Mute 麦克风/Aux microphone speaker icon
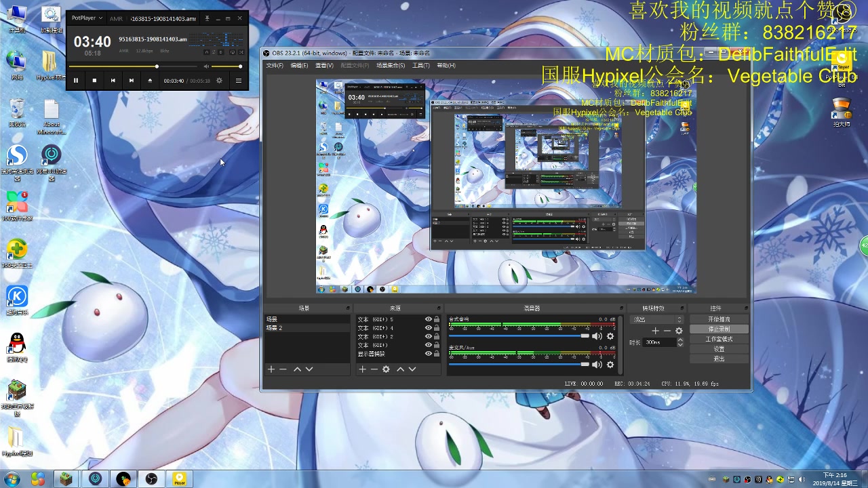 coord(597,365)
